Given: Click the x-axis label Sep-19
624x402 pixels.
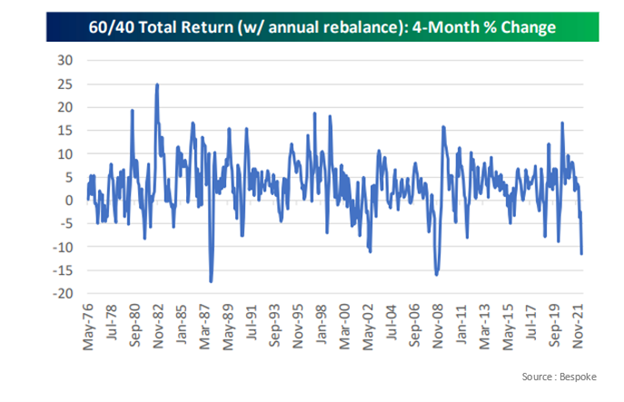Looking at the screenshot, I should pos(554,326).
